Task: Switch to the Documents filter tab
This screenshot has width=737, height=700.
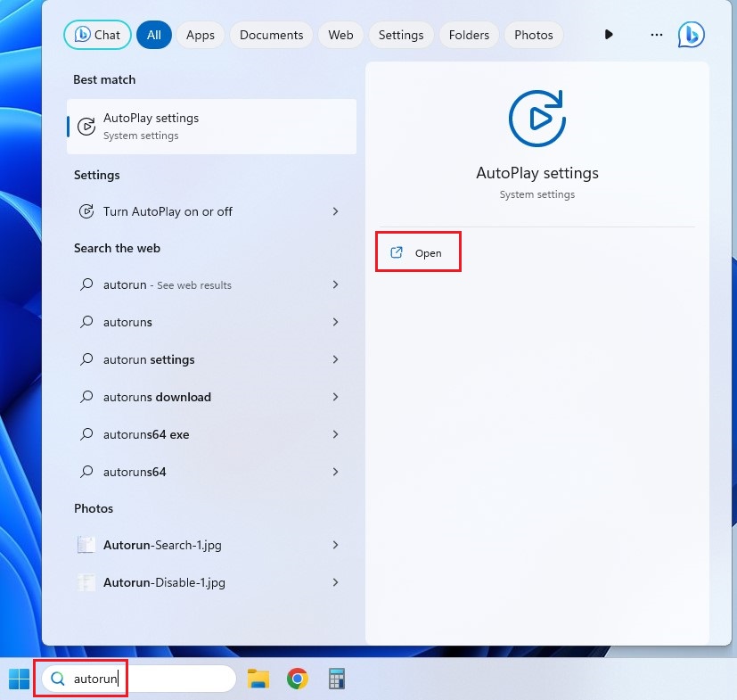Action: tap(272, 35)
